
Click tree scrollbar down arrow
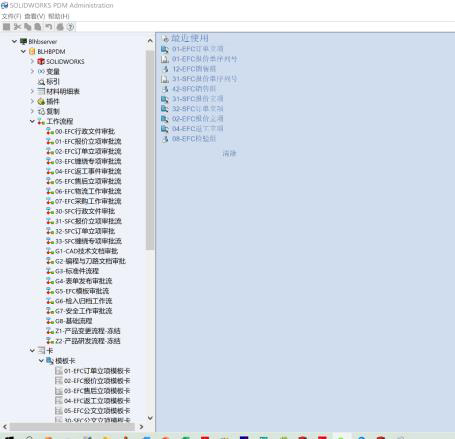point(150,418)
